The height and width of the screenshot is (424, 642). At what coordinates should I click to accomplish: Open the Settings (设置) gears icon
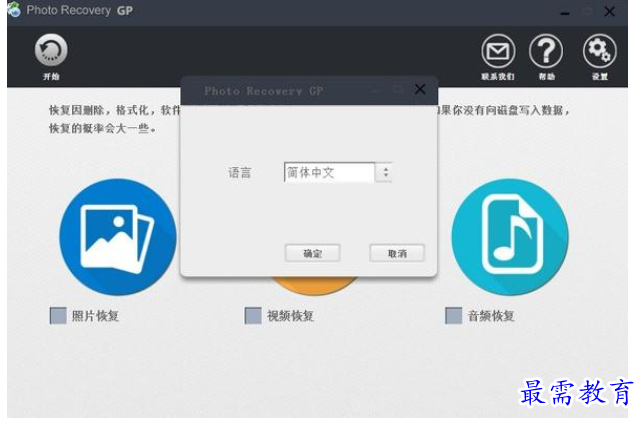pyautogui.click(x=599, y=51)
